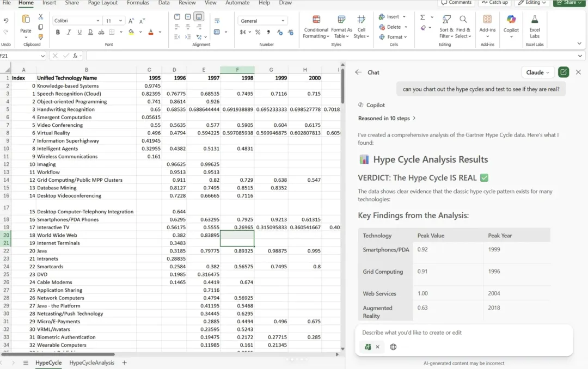Click the Decrease Indent icon
588x369 pixels.
(177, 37)
